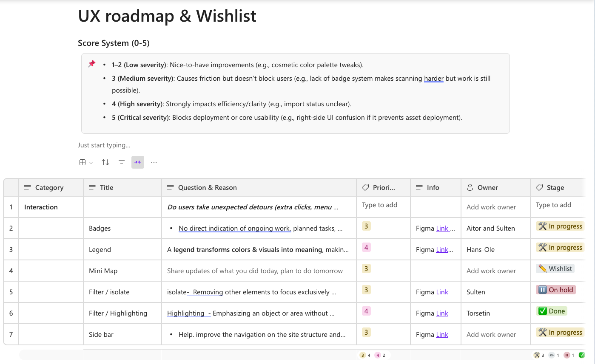
Task: Select the On hold status in row 5
Action: click(556, 290)
